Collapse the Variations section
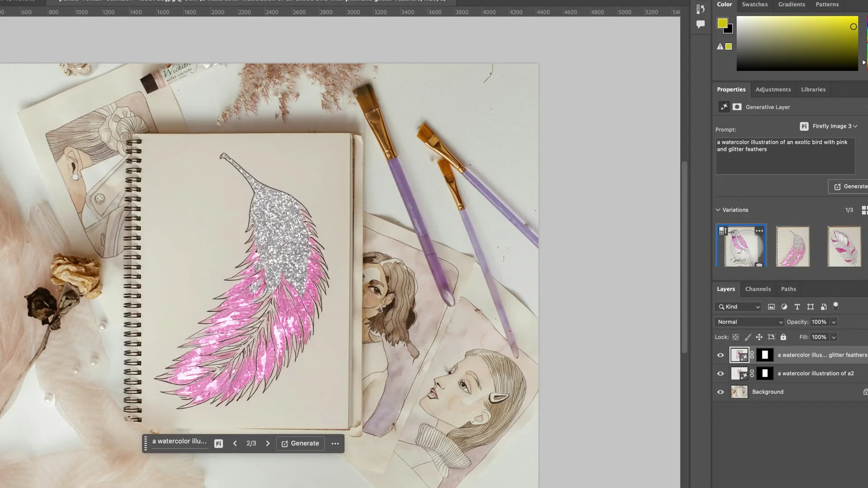The height and width of the screenshot is (488, 868). click(718, 210)
